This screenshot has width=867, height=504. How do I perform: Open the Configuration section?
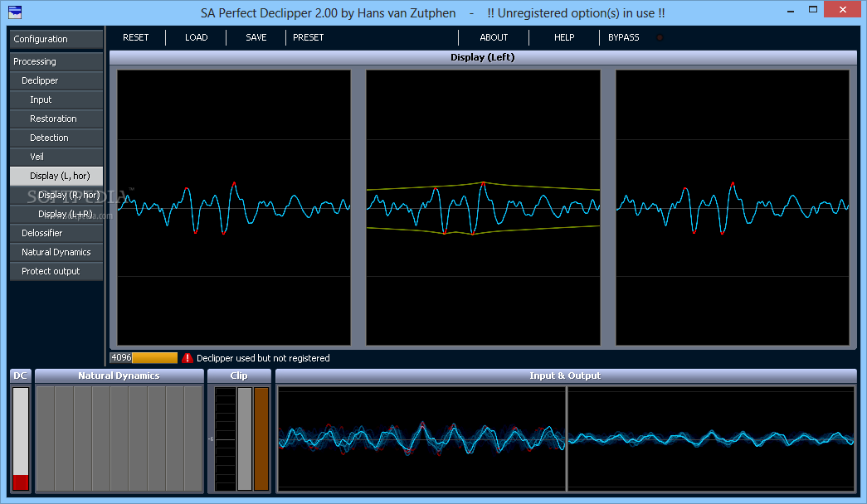[x=56, y=39]
